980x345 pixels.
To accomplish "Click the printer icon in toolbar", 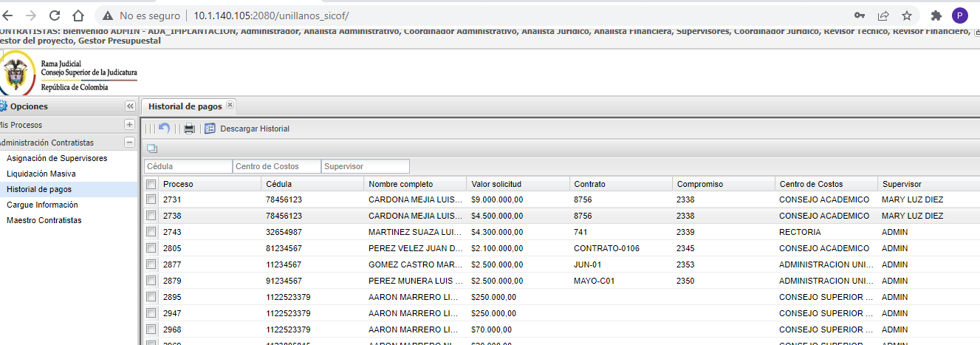I will [189, 129].
